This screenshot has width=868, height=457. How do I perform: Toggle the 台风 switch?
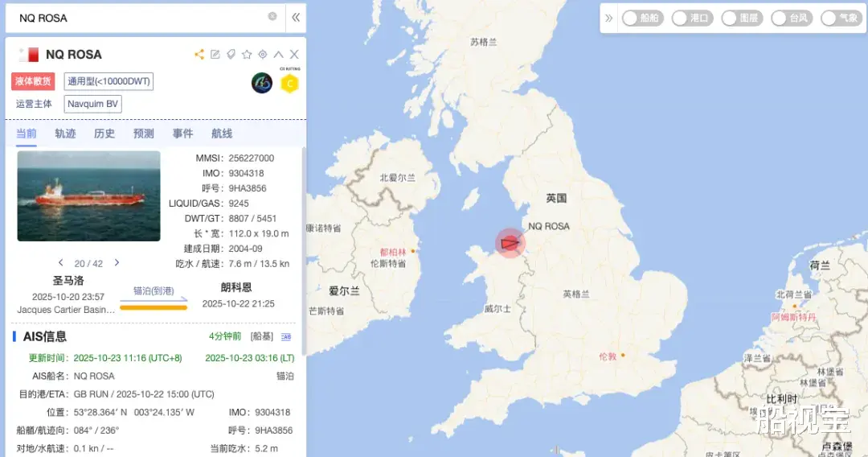tap(792, 19)
